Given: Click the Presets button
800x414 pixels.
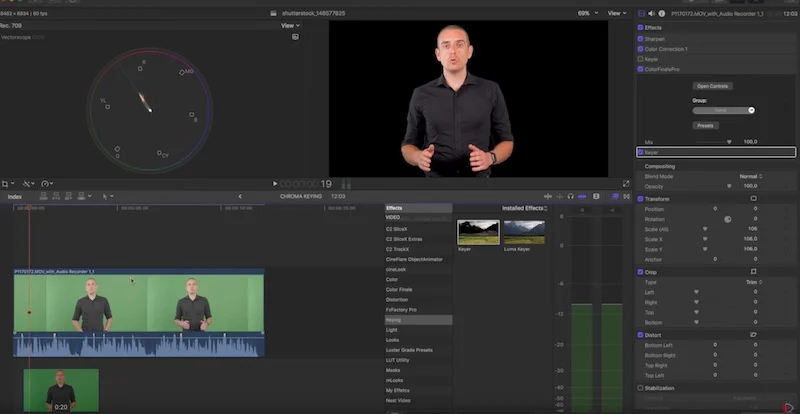Looking at the screenshot, I should (x=706, y=126).
